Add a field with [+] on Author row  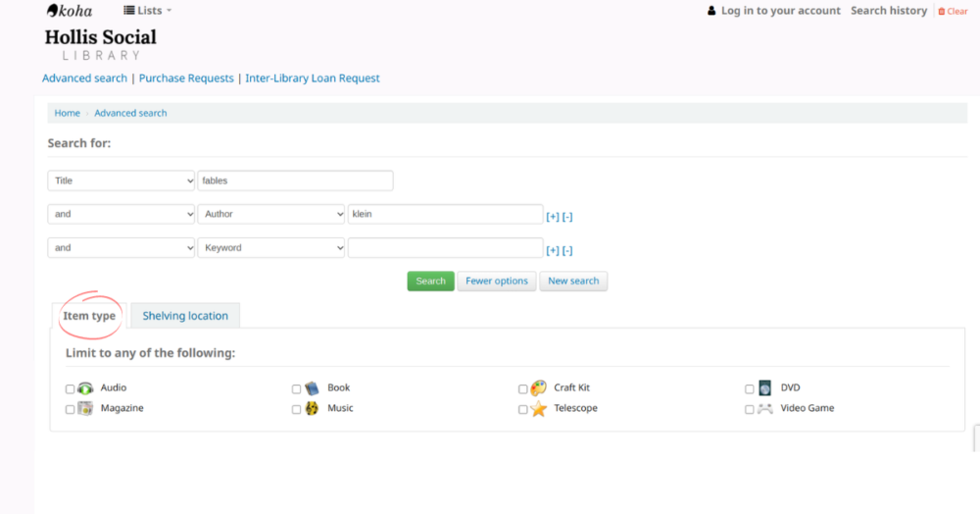click(x=553, y=217)
